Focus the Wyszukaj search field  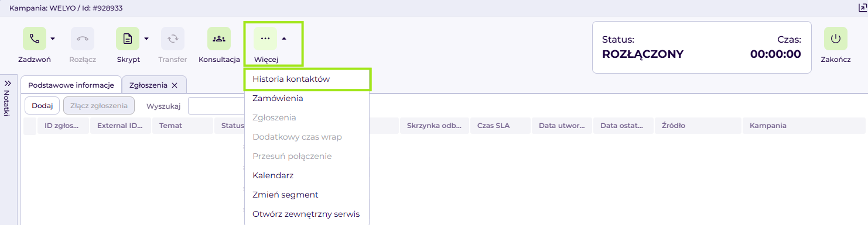216,106
